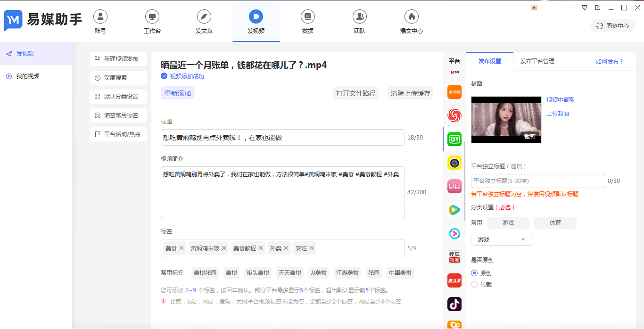Select 发视频 in the left sidebar
644x329 pixels.
tap(36, 54)
